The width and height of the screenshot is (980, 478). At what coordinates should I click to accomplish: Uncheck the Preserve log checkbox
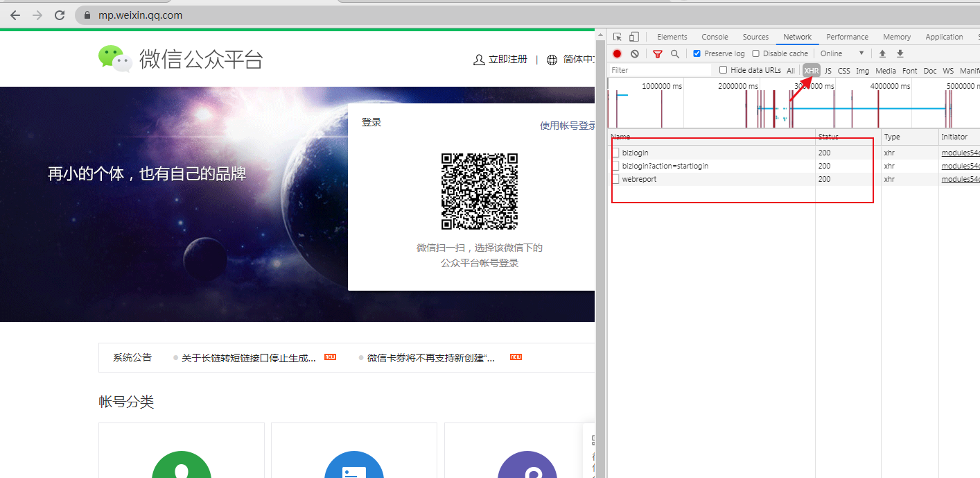click(x=697, y=53)
